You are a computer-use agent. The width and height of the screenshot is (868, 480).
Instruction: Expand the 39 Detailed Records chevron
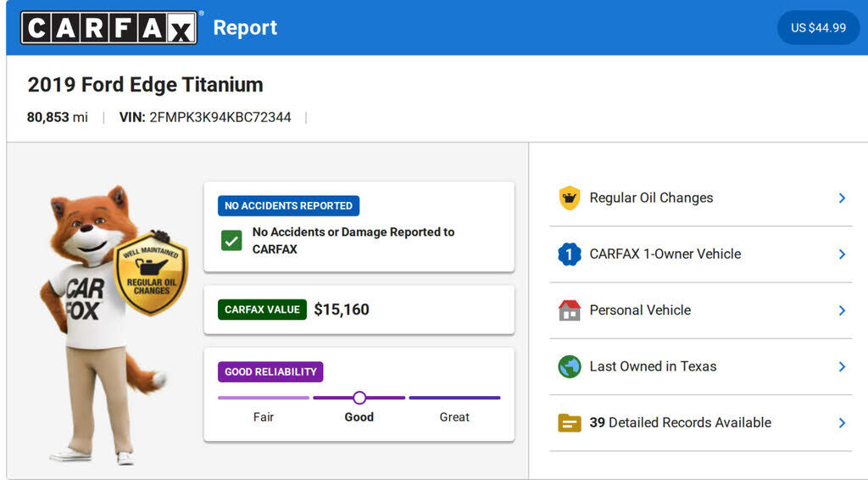(842, 422)
